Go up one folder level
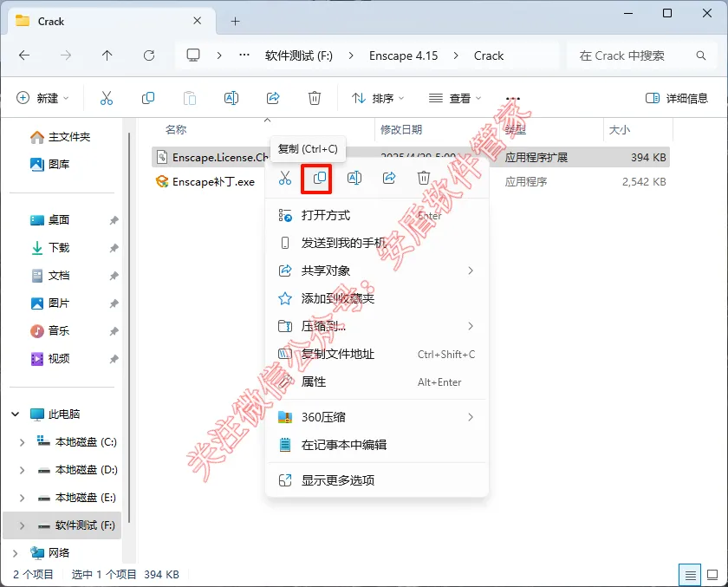Screen dimensions: 728x587 107,55
